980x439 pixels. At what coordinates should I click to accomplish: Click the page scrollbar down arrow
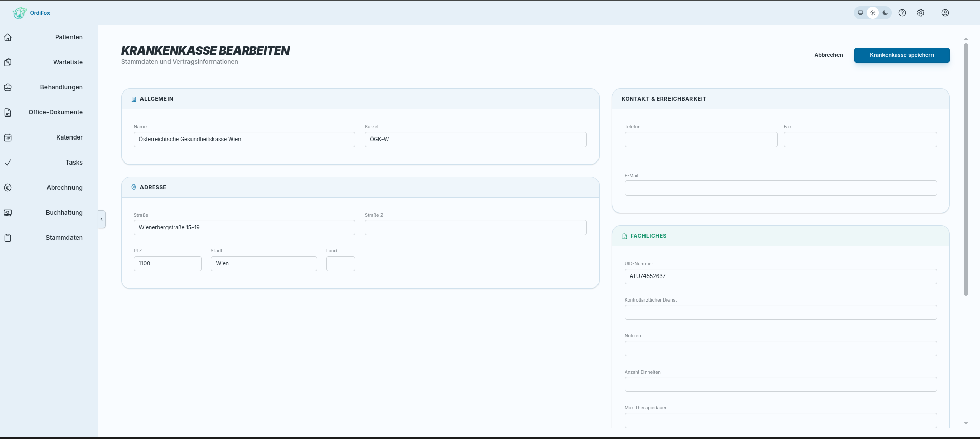coord(966,423)
